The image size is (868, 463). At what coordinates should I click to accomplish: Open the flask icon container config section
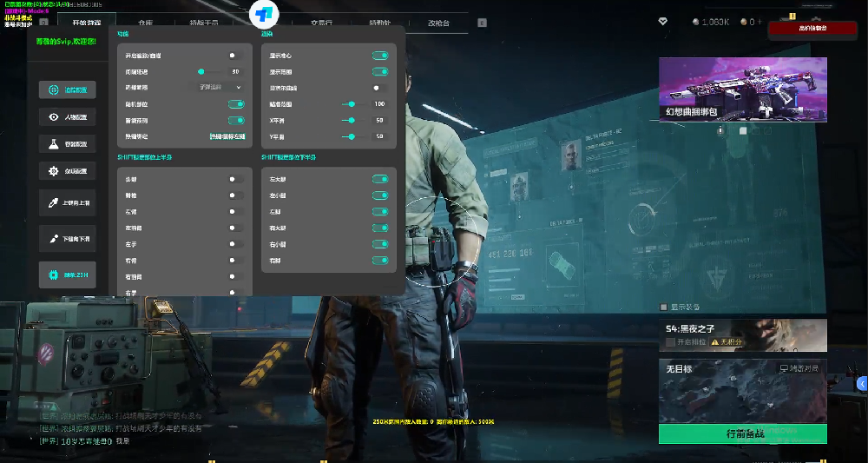click(67, 144)
